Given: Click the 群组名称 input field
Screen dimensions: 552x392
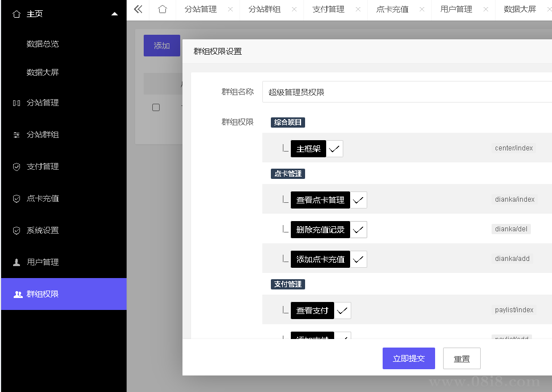Looking at the screenshot, I should pos(406,92).
